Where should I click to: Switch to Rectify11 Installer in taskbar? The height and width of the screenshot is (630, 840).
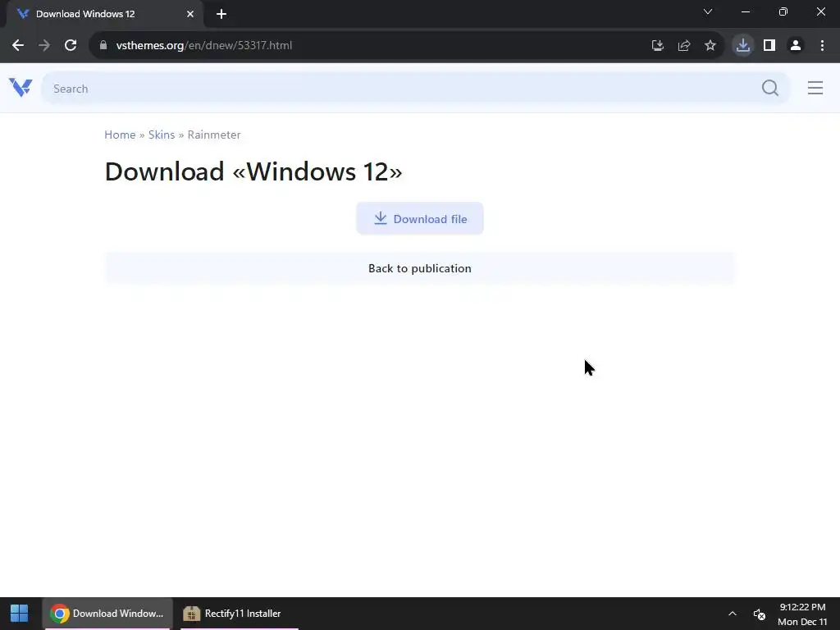tap(239, 614)
